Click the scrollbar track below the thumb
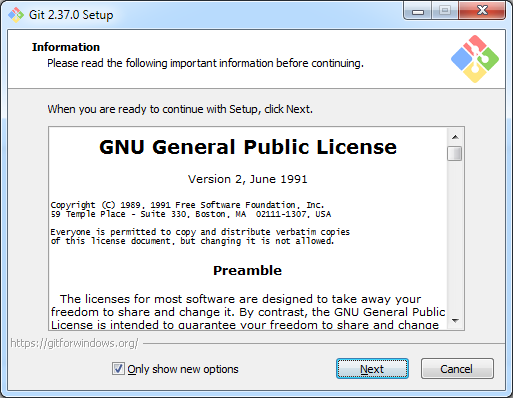The height and width of the screenshot is (398, 513). (x=455, y=237)
